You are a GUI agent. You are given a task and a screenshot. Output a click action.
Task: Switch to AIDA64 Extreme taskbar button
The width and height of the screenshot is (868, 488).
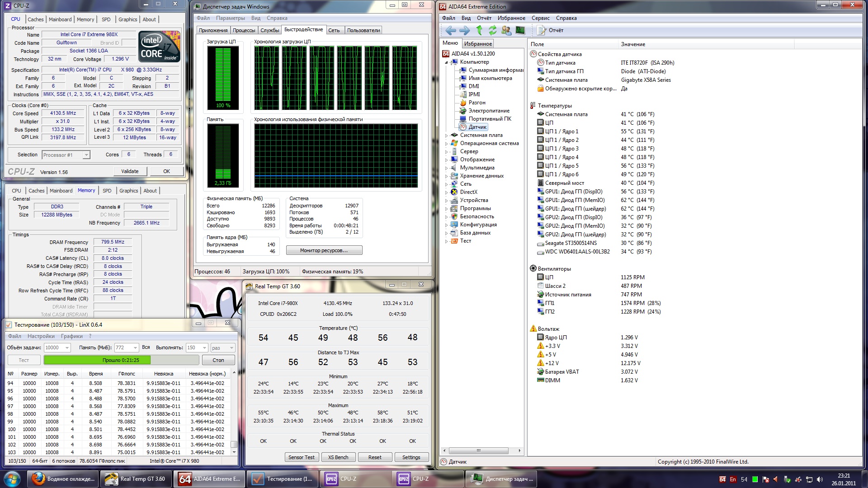click(x=210, y=479)
